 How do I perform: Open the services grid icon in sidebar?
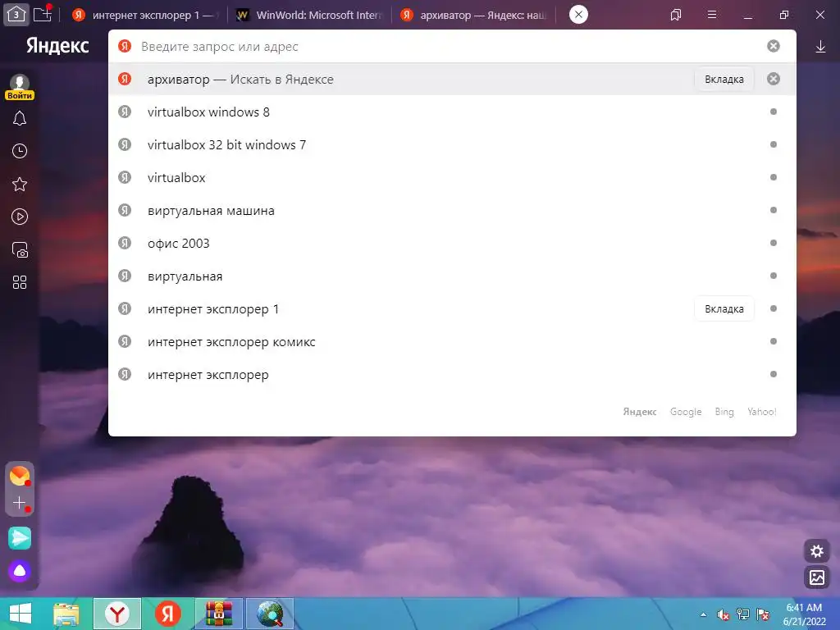tap(20, 282)
